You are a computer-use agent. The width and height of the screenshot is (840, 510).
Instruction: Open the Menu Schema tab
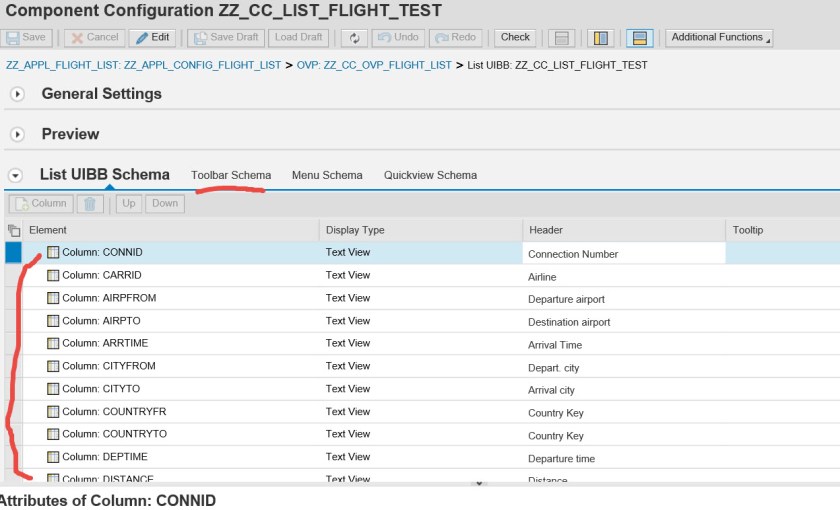(x=327, y=175)
